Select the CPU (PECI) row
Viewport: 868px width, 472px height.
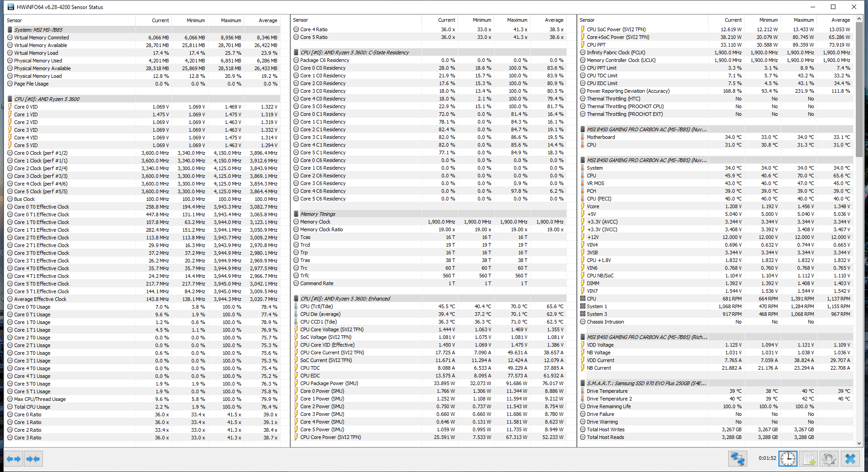[715, 199]
